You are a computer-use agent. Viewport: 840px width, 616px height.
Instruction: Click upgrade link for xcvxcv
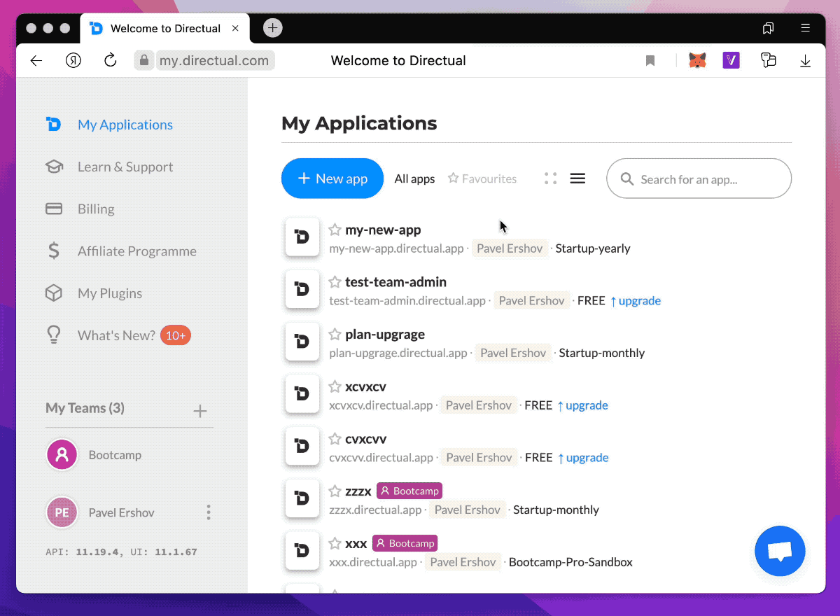tap(582, 405)
